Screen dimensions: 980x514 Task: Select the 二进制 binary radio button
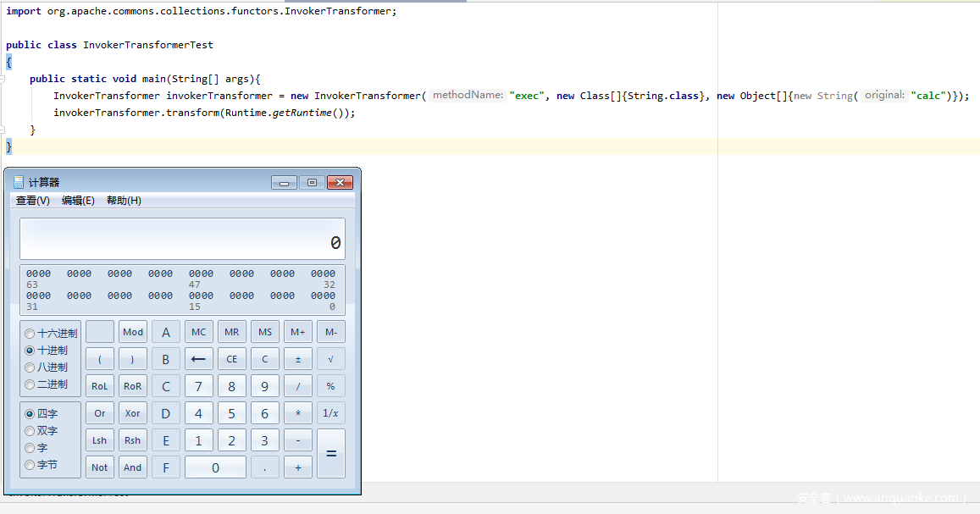(30, 384)
